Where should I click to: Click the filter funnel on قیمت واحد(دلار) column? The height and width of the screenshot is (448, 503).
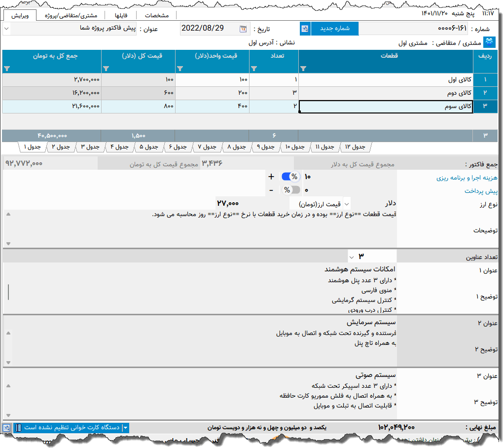coord(180,69)
